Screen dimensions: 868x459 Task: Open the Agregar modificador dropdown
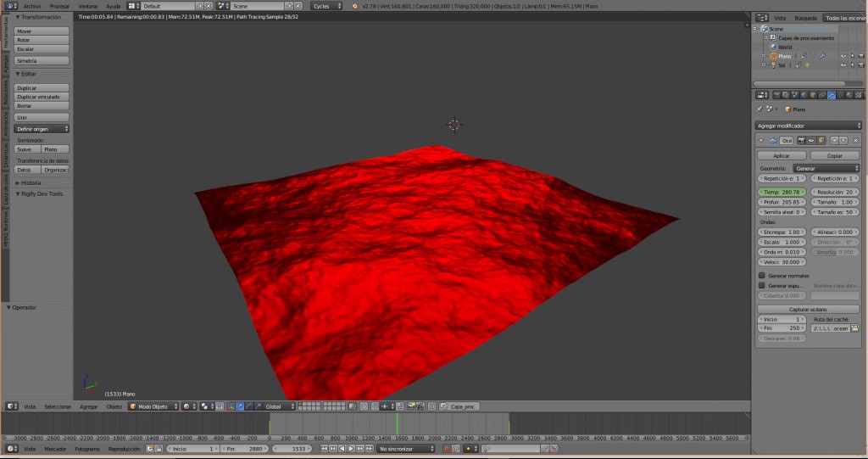(x=808, y=126)
